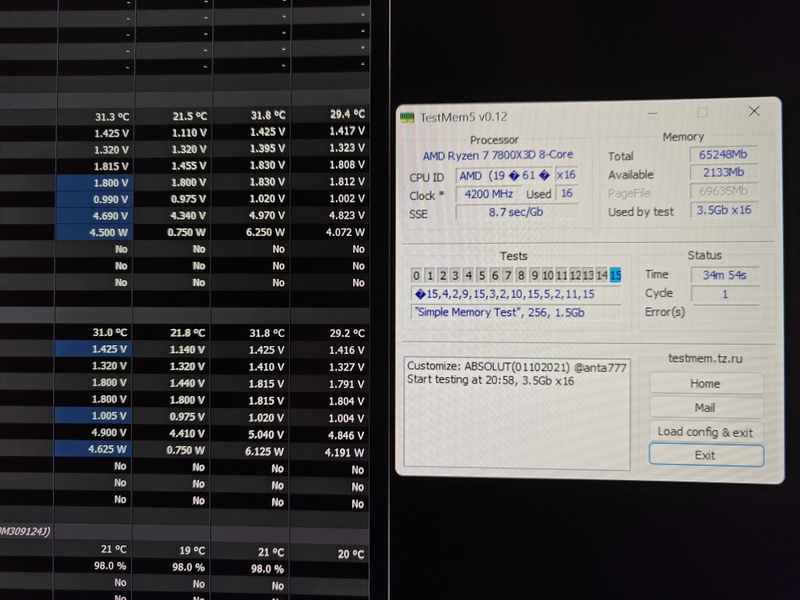Select test box 7 in the Tests row
Viewport: 800px width, 600px height.
pos(508,276)
